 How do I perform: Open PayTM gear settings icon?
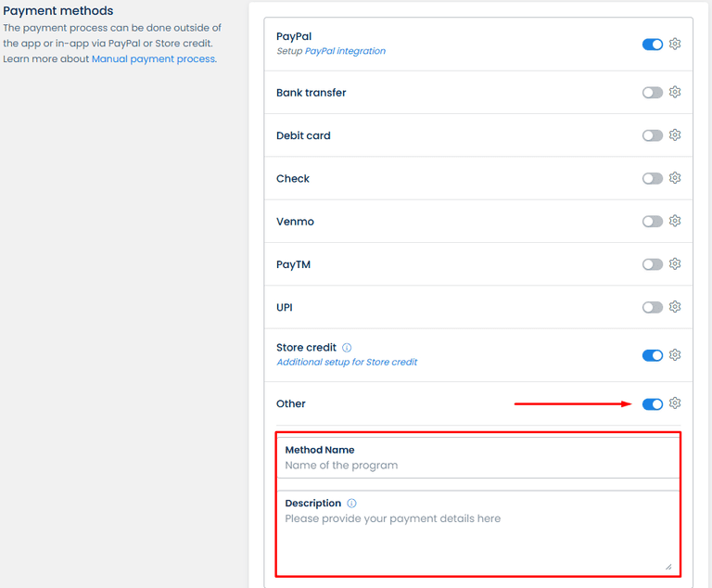point(675,263)
